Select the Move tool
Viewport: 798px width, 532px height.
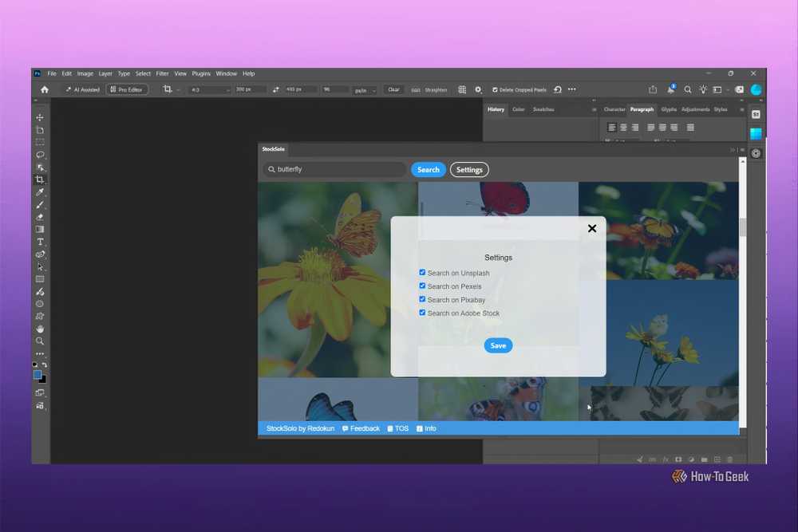[x=40, y=117]
